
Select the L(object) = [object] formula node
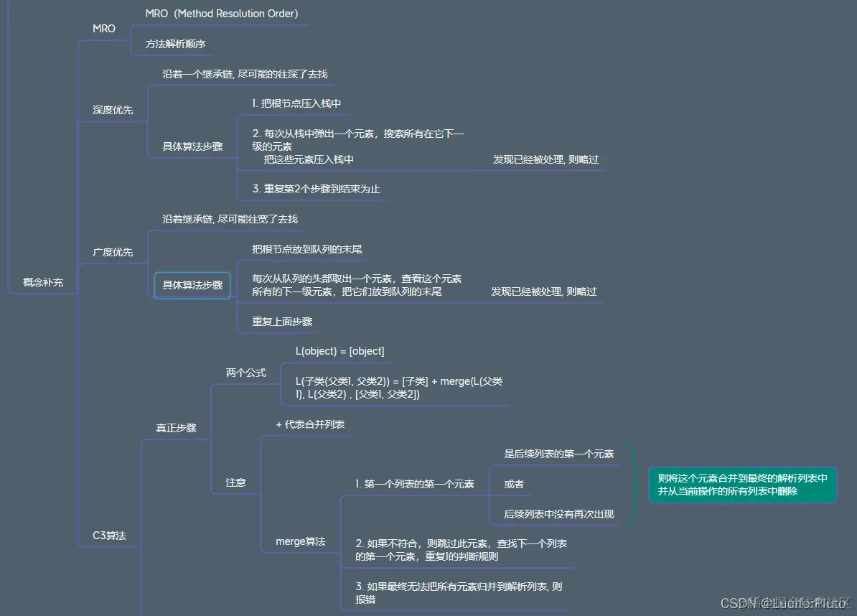tap(340, 351)
